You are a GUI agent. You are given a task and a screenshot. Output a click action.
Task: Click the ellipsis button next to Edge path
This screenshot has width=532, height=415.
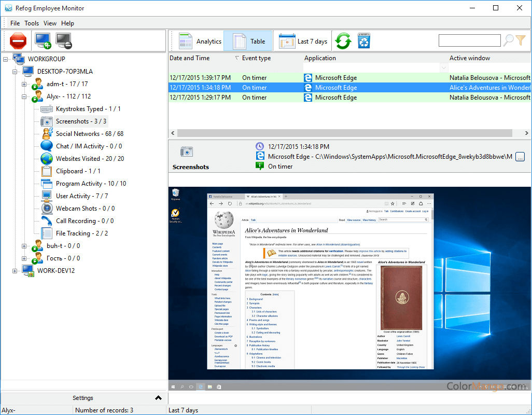pyautogui.click(x=521, y=156)
